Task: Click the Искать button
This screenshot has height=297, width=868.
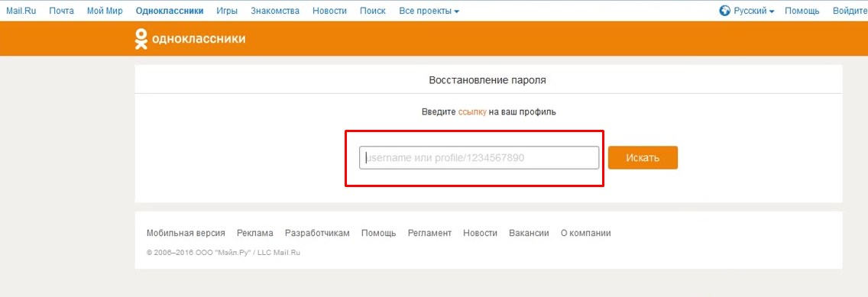Action: (x=643, y=157)
